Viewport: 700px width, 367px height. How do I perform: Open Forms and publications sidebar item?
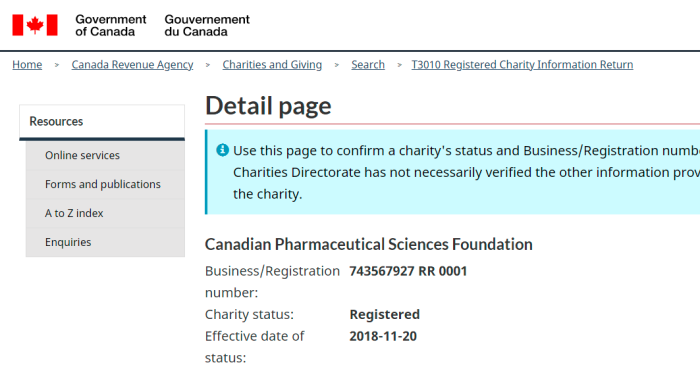tap(105, 184)
